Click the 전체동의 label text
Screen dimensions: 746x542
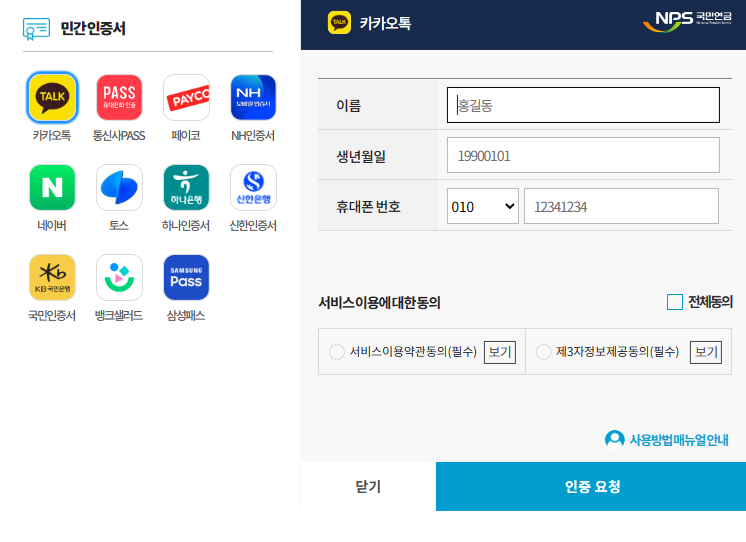[710, 302]
